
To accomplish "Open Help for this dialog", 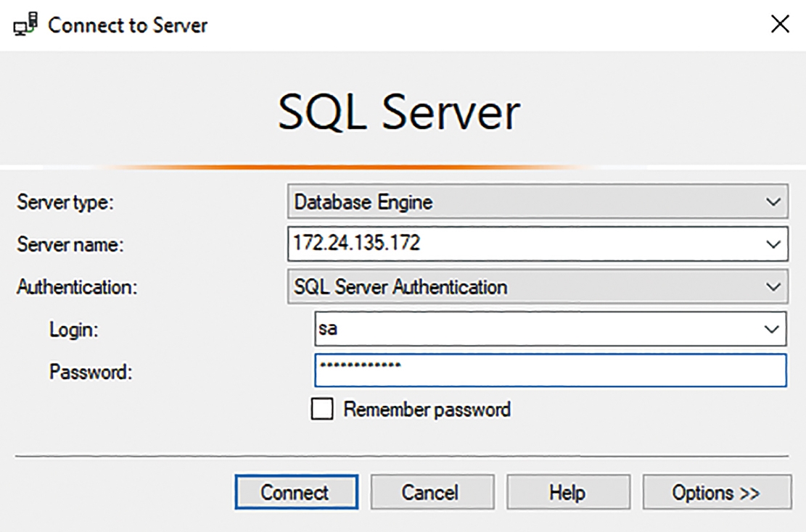I will (568, 492).
